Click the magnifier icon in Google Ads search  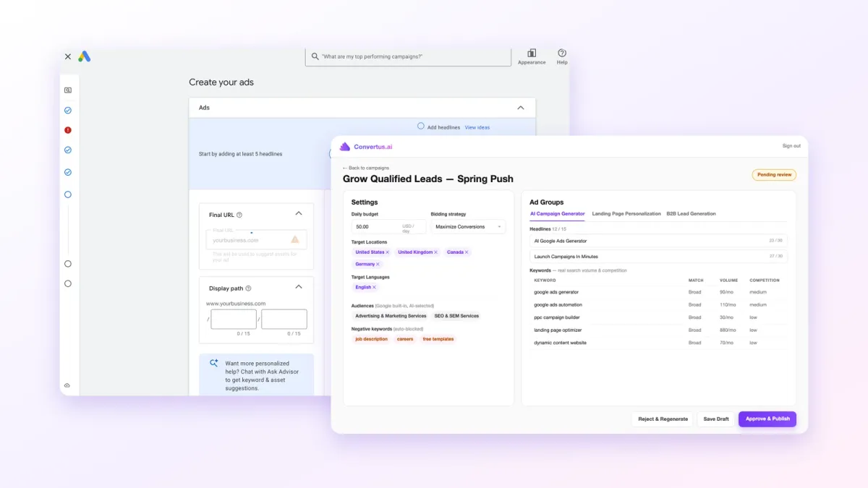coord(315,56)
